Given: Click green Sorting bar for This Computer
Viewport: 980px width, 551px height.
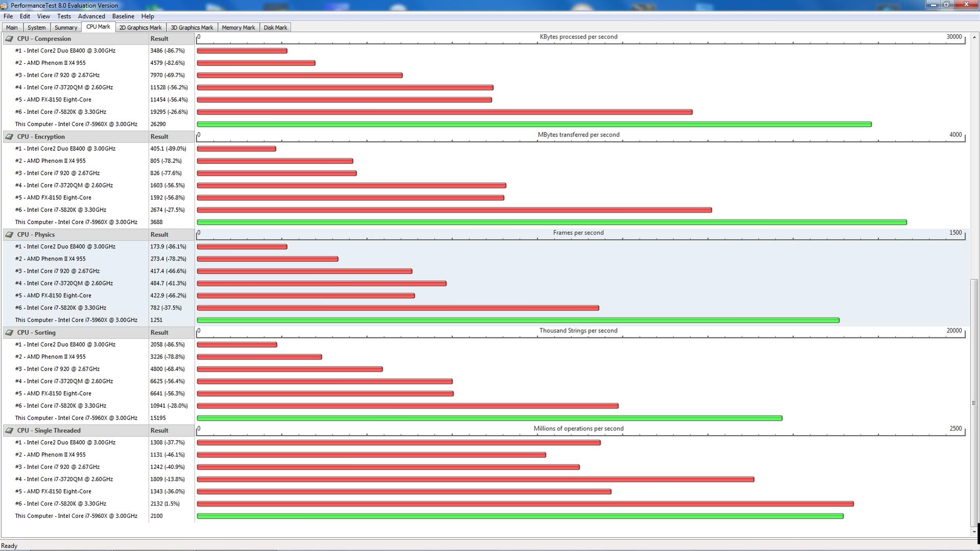Looking at the screenshot, I should click(x=490, y=418).
